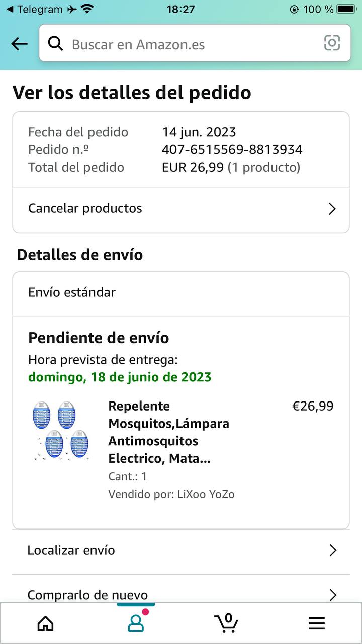
Task: Go to Home tab icon
Action: pos(46,623)
